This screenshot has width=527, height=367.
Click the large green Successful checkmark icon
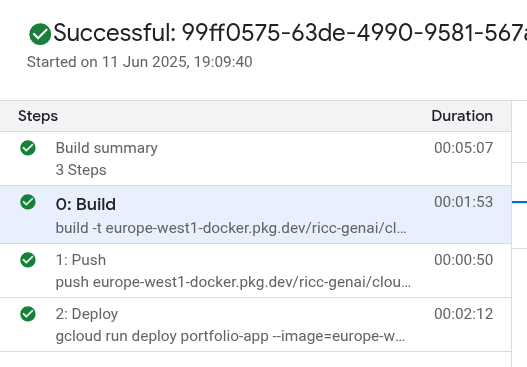tap(40, 34)
